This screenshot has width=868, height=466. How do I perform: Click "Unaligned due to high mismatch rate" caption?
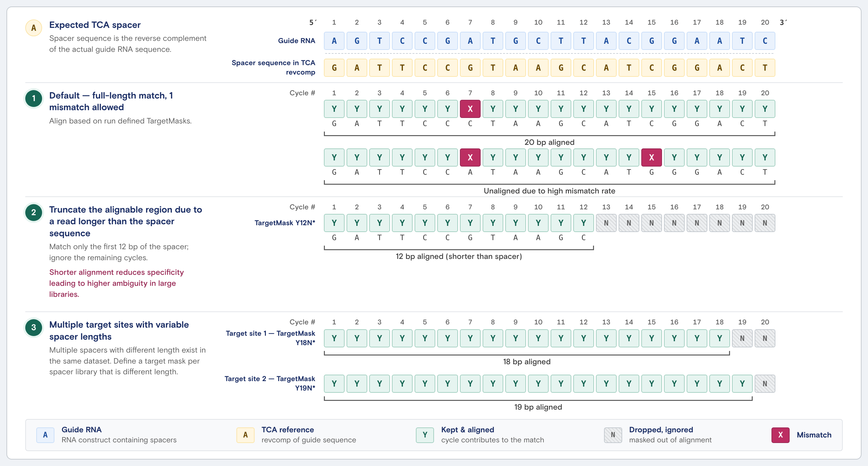pos(549,191)
